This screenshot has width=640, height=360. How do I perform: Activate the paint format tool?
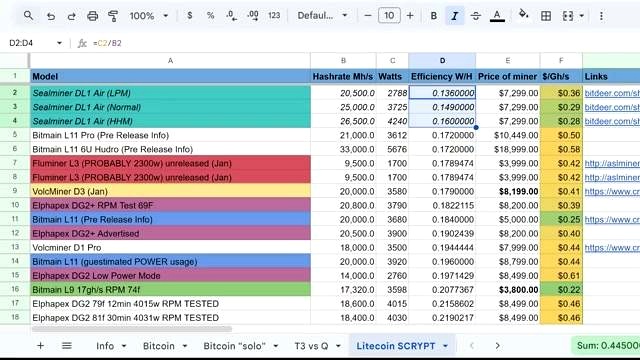pos(113,16)
